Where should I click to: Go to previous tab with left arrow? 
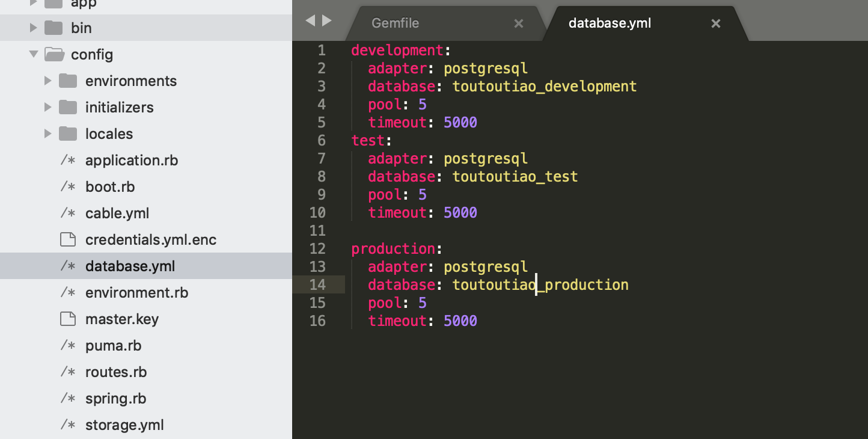(310, 21)
